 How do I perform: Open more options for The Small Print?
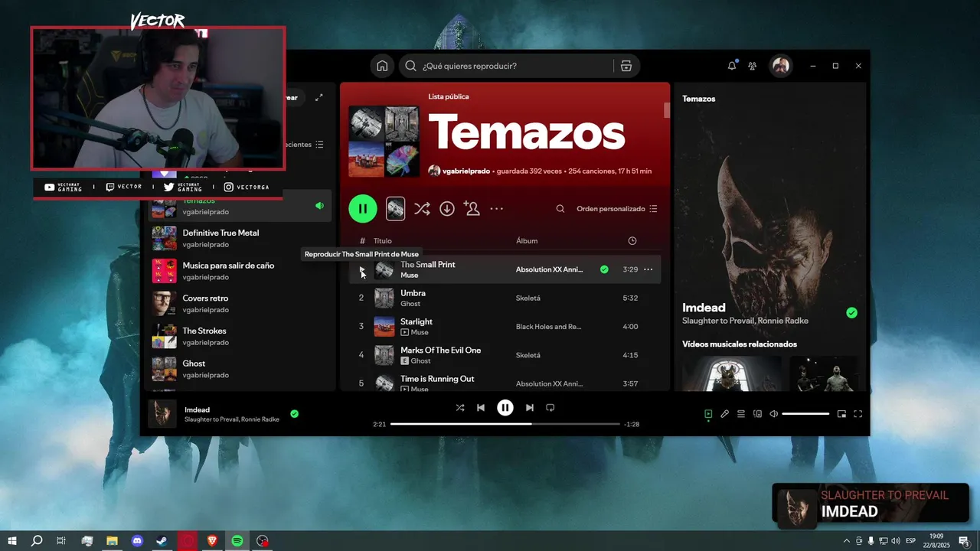click(x=648, y=269)
